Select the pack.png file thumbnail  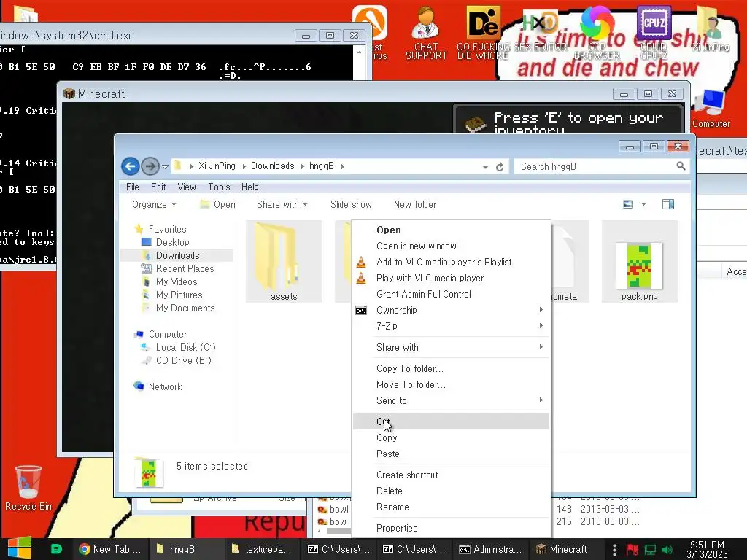(x=639, y=262)
